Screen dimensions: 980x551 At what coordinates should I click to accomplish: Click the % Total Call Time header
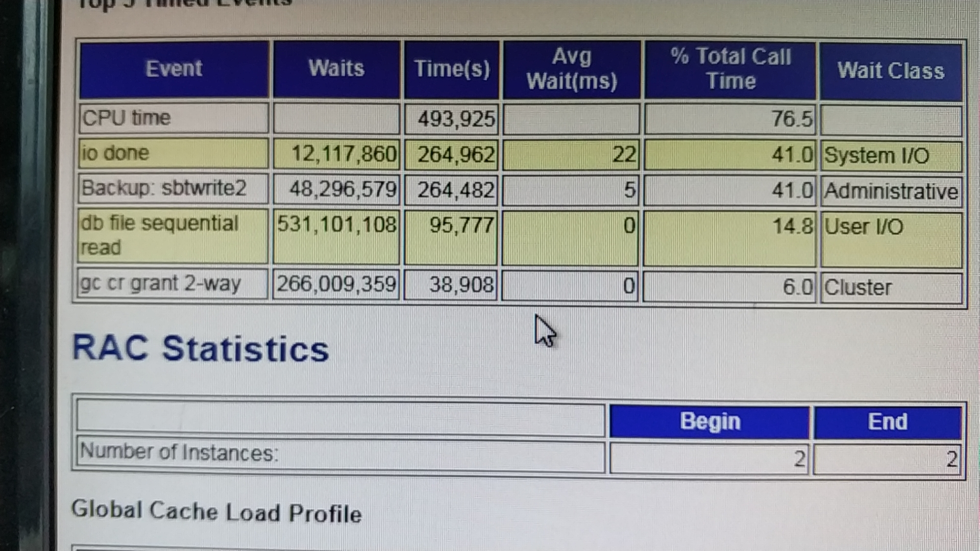pyautogui.click(x=730, y=69)
